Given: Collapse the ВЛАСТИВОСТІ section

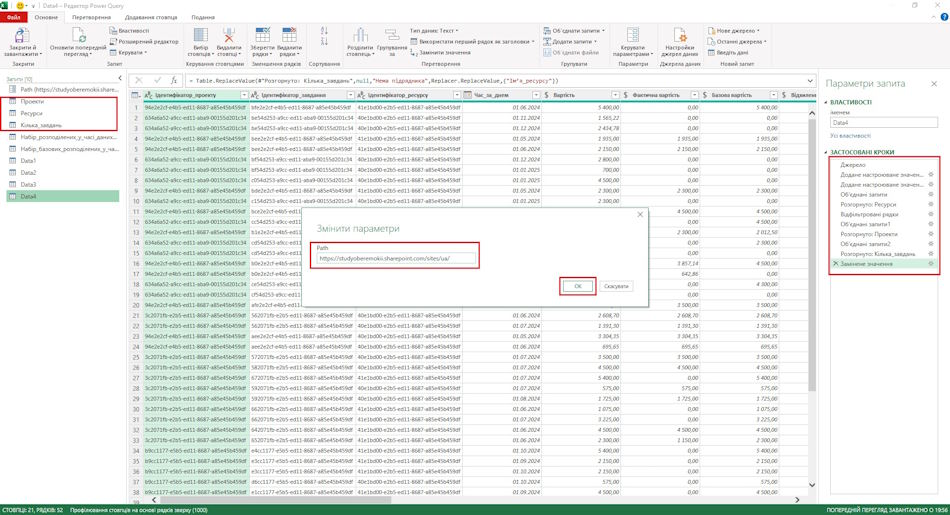Looking at the screenshot, I should (826, 102).
